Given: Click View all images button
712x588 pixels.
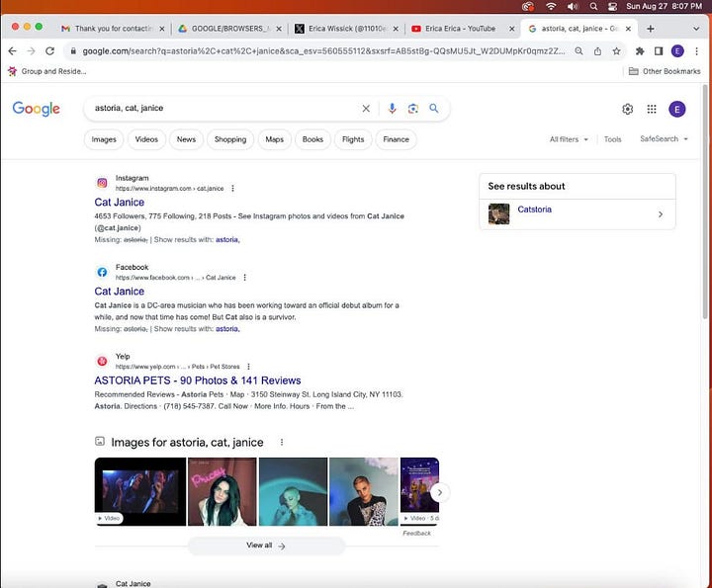Looking at the screenshot, I should point(266,546).
